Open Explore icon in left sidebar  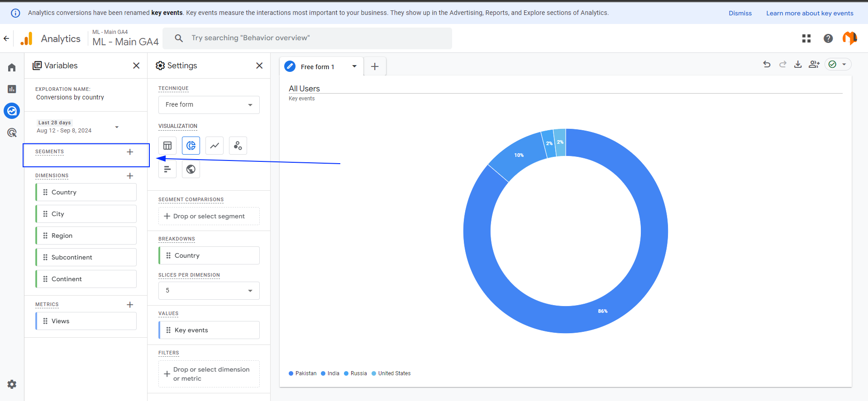pyautogui.click(x=12, y=111)
